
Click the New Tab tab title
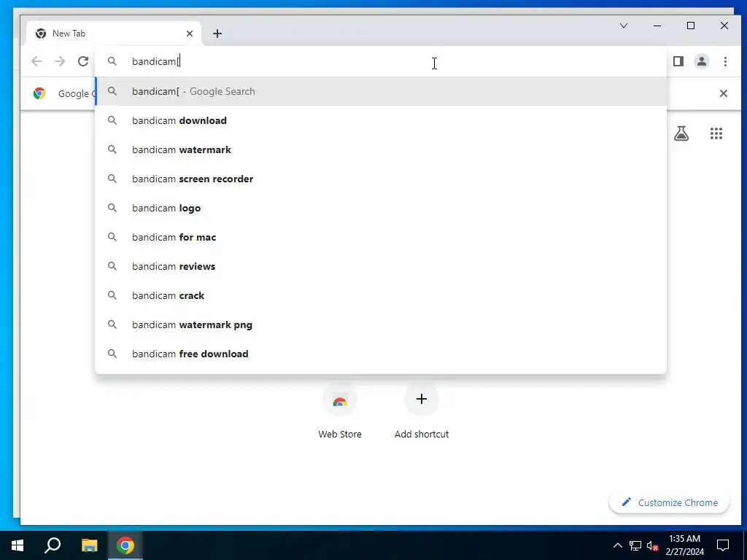[x=69, y=34]
